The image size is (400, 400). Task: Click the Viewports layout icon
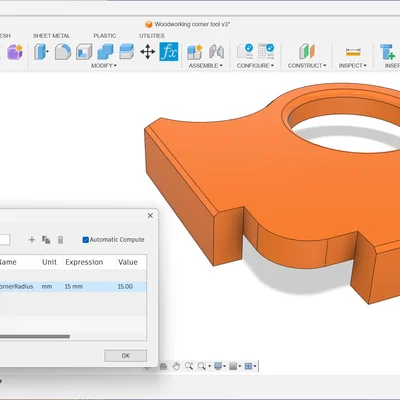248,366
